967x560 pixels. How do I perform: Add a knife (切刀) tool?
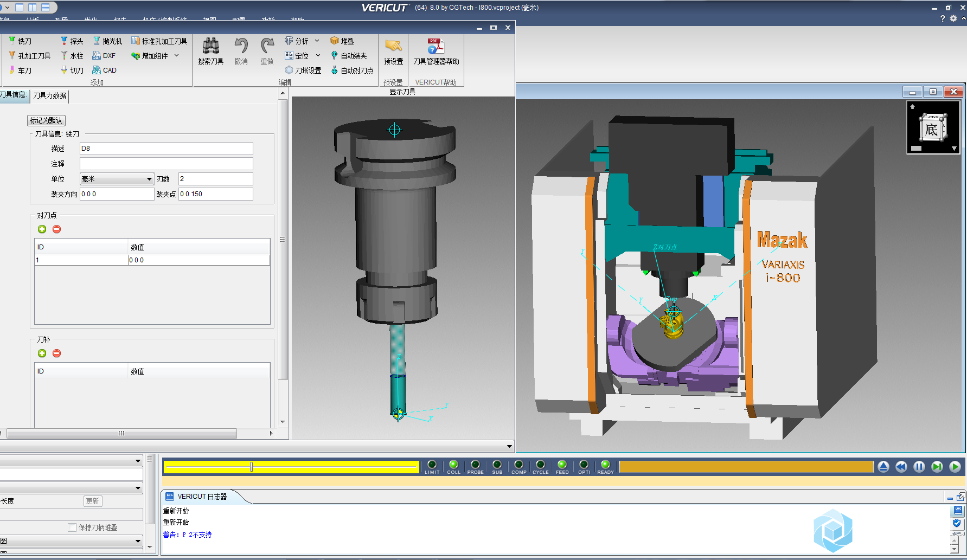[72, 70]
